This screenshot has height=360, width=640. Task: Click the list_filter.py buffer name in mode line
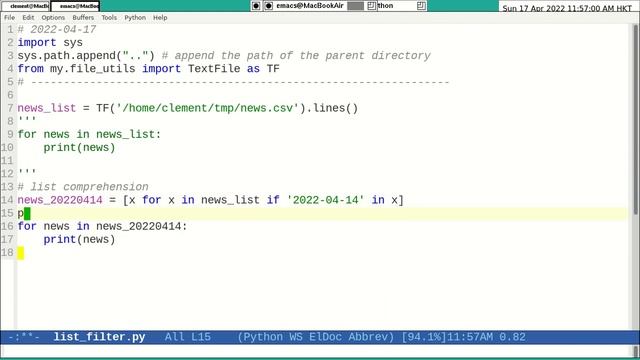pyautogui.click(x=99, y=337)
